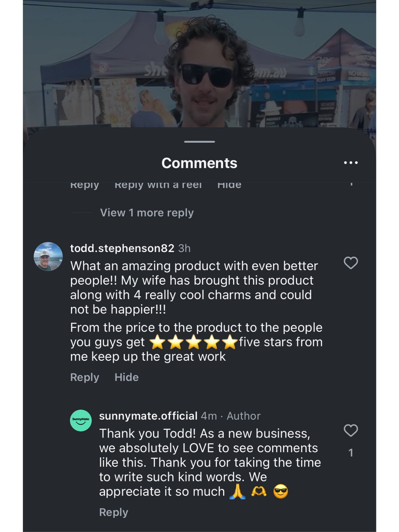Open the three-dot more options menu

point(351,163)
